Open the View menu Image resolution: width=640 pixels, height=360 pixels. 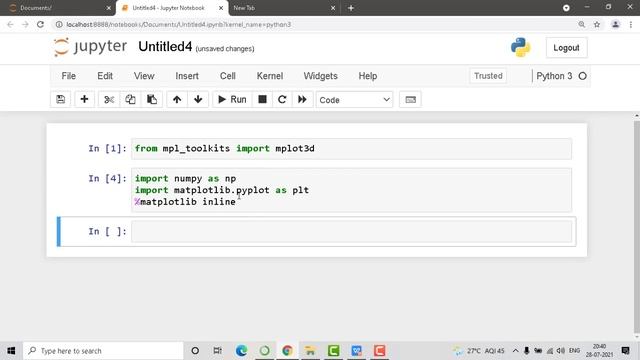(144, 76)
